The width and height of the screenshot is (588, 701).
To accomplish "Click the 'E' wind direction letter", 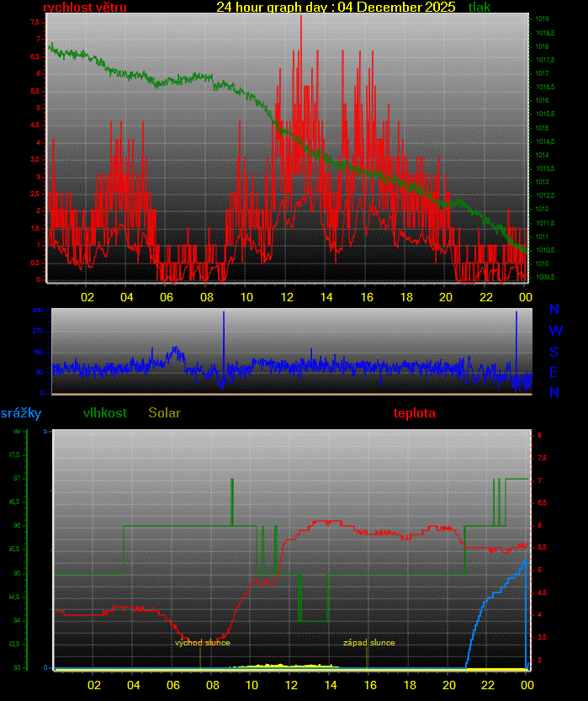I will [555, 372].
